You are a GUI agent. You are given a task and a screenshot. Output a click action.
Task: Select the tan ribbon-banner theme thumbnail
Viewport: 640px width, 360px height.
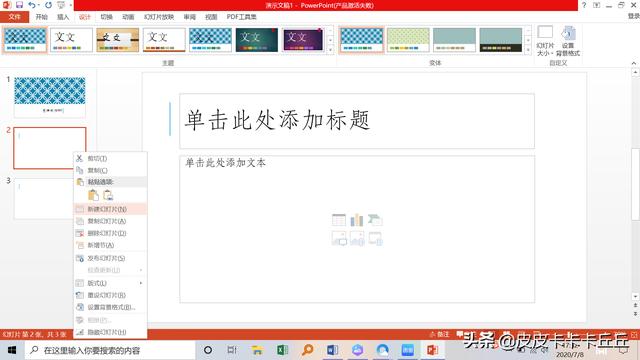118,40
